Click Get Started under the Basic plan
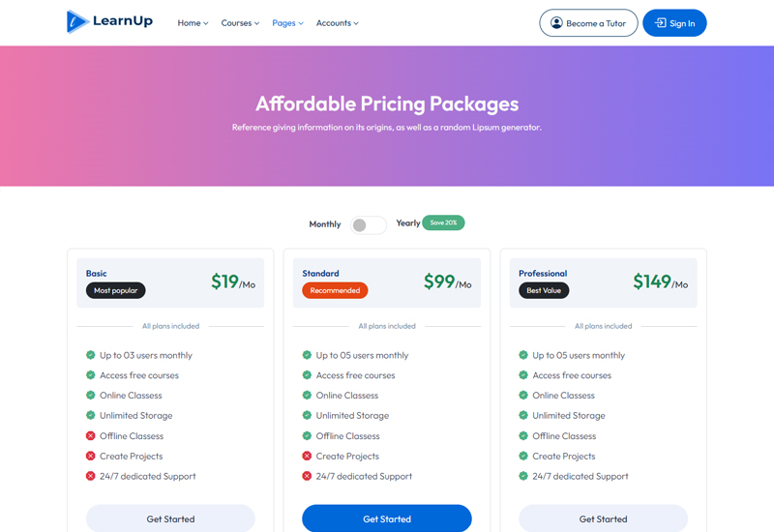This screenshot has height=532, width=774. pos(170,519)
